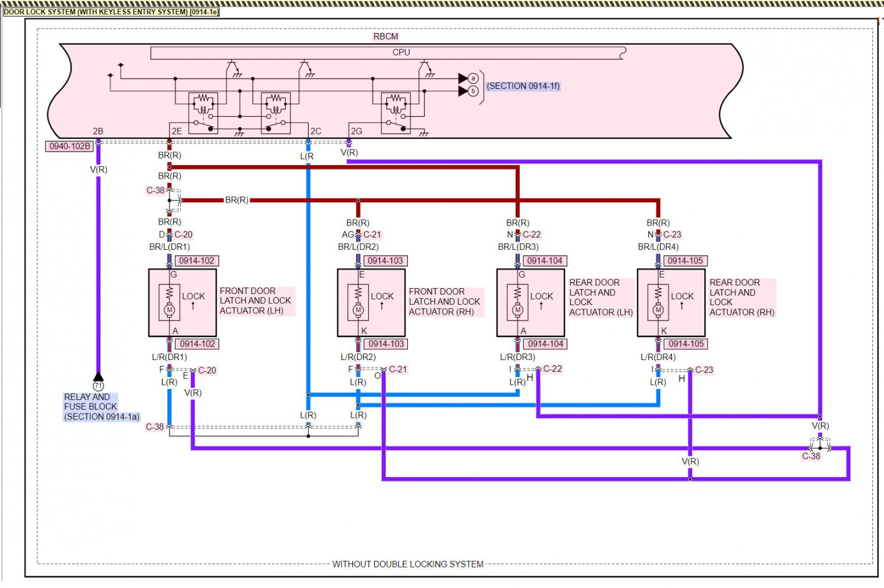Open 0914-103 link at terminal E of RH front actuator
The width and height of the screenshot is (884, 588).
pos(385,260)
